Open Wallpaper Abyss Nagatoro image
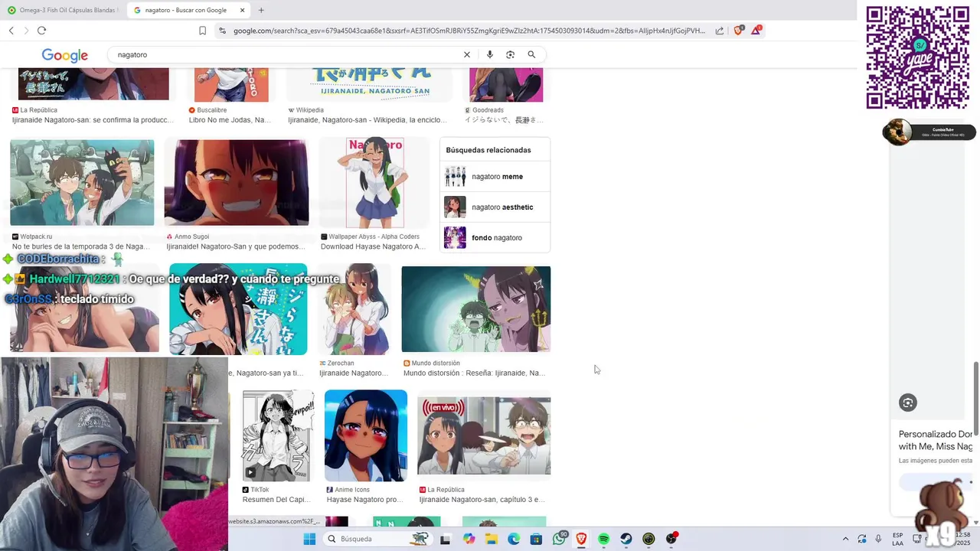980x551 pixels. click(x=374, y=182)
